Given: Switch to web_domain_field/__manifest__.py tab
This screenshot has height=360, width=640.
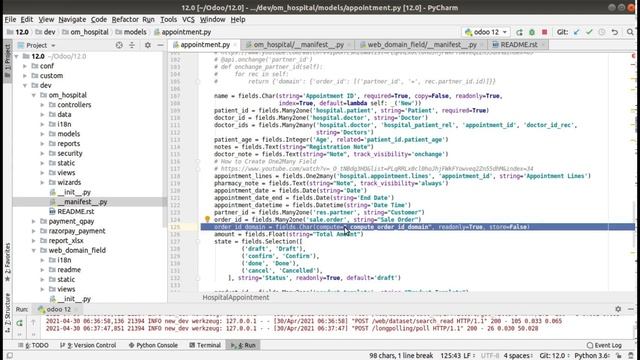Looking at the screenshot, I should (422, 45).
